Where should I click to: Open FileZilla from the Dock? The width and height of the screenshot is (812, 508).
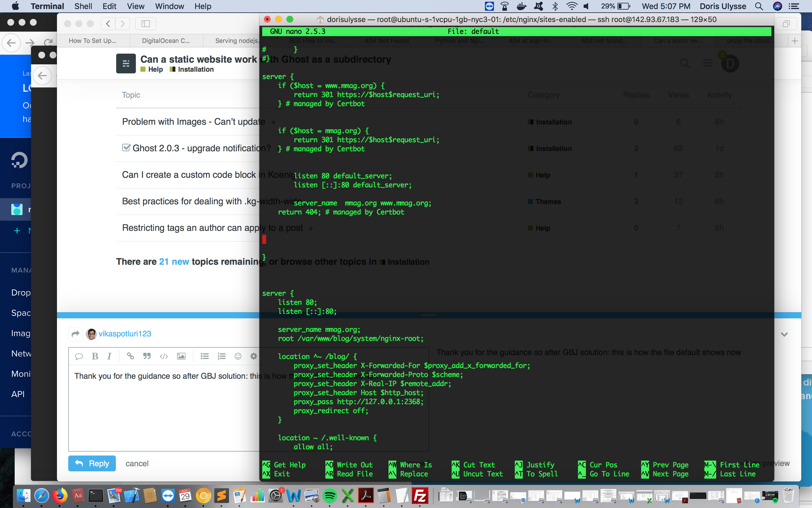[420, 496]
